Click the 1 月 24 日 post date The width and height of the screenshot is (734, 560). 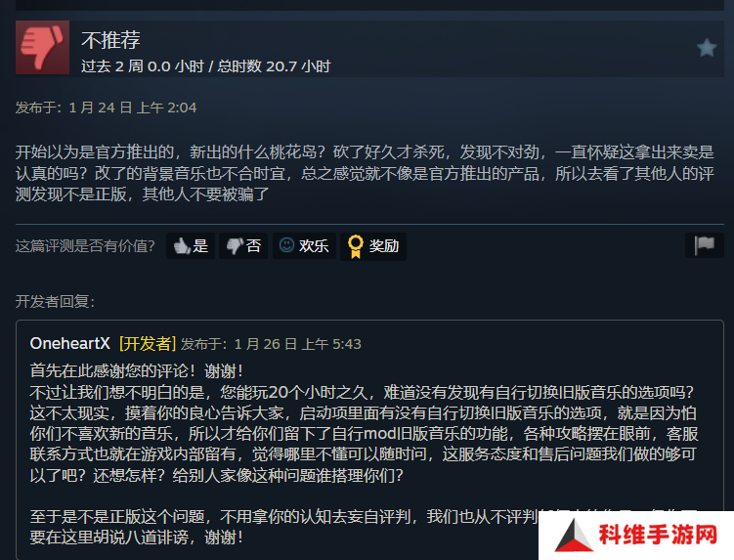click(x=133, y=108)
